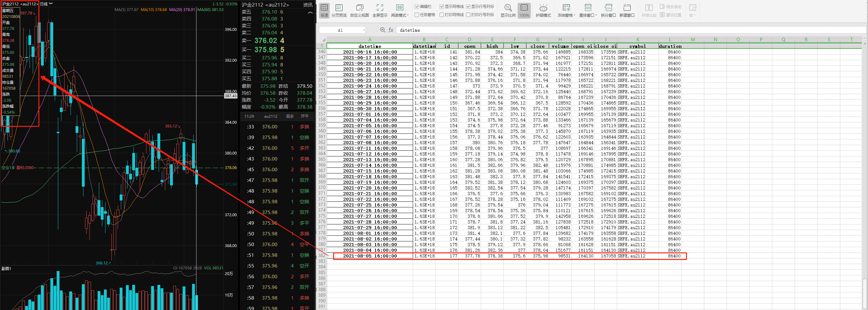Viewport: 868px width, 310px height.
Task: Click the zoom magnifier icon beside fx
Action: 383,30
